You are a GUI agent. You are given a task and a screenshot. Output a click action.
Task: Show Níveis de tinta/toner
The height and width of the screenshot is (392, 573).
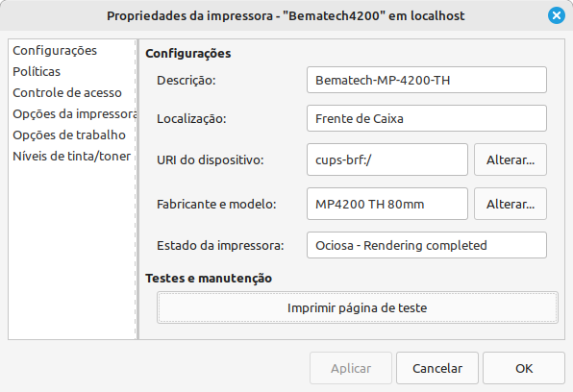click(x=71, y=157)
